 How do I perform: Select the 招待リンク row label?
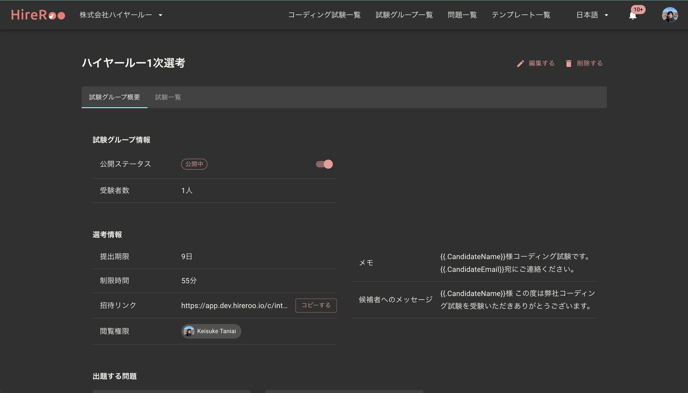click(x=118, y=305)
